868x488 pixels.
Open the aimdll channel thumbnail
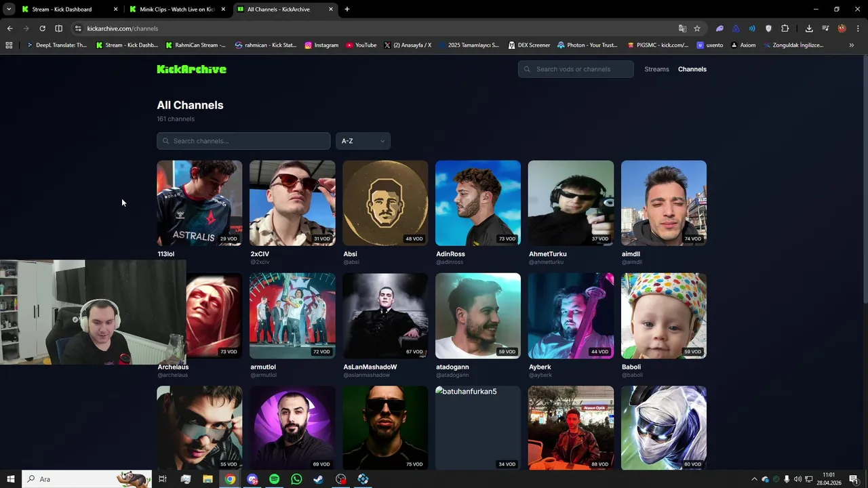coord(664,203)
